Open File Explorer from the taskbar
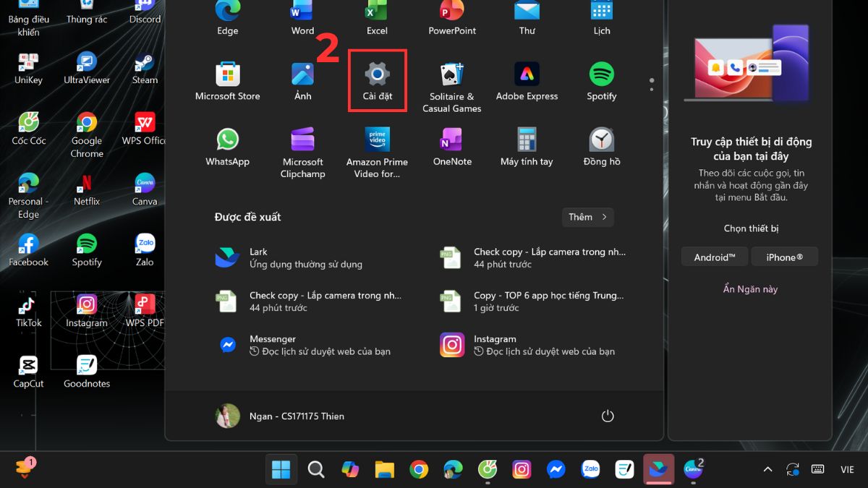868x488 pixels. coord(384,469)
